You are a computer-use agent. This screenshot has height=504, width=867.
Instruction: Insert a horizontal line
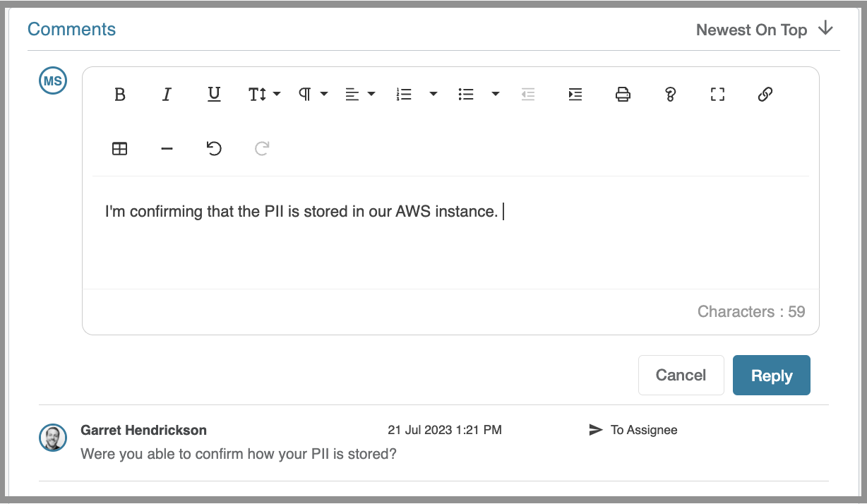tap(167, 148)
